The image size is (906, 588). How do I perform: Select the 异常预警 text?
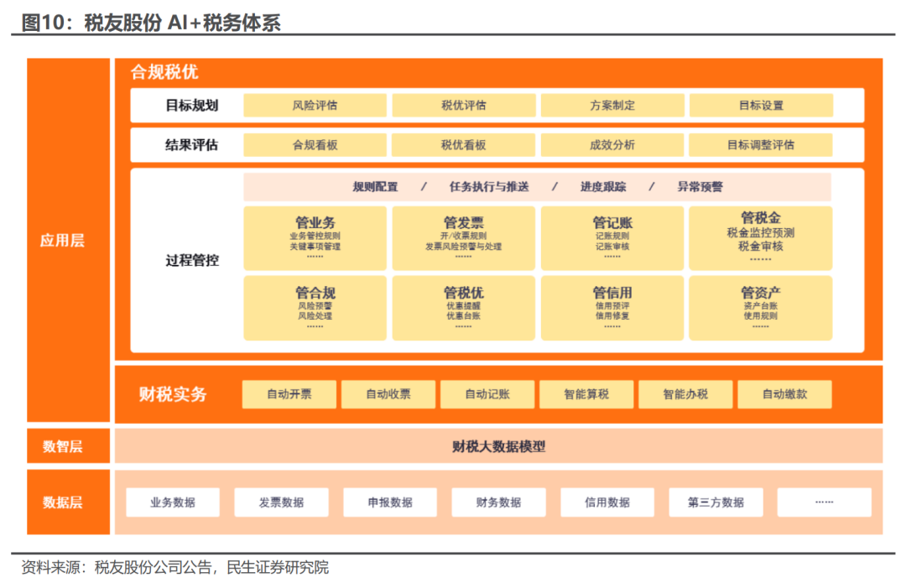pyautogui.click(x=700, y=186)
